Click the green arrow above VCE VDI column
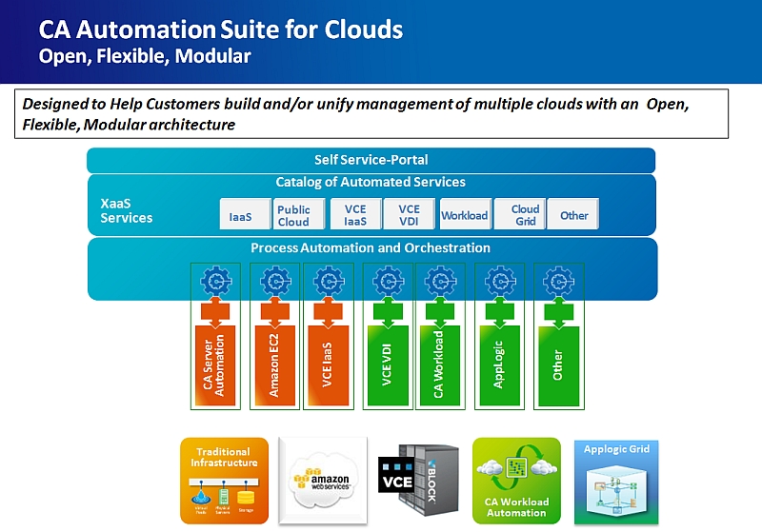Viewport: 762px width, 532px height. tap(388, 311)
